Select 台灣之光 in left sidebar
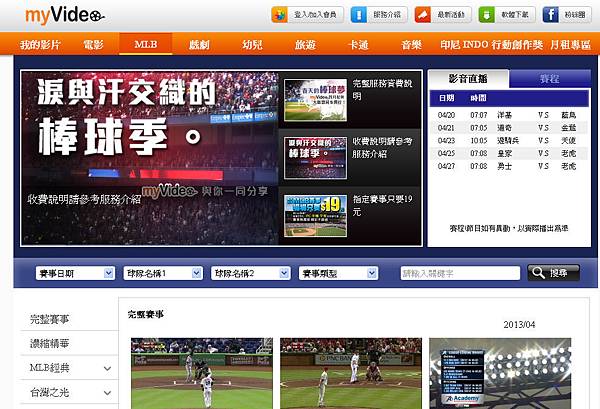The width and height of the screenshot is (600, 409). (x=50, y=393)
